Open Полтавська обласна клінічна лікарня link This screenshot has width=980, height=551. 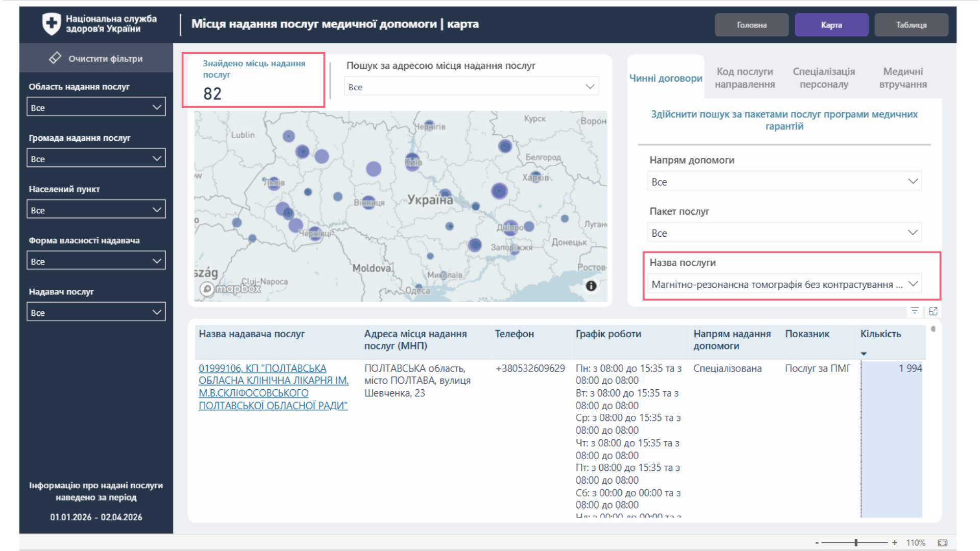pyautogui.click(x=274, y=387)
